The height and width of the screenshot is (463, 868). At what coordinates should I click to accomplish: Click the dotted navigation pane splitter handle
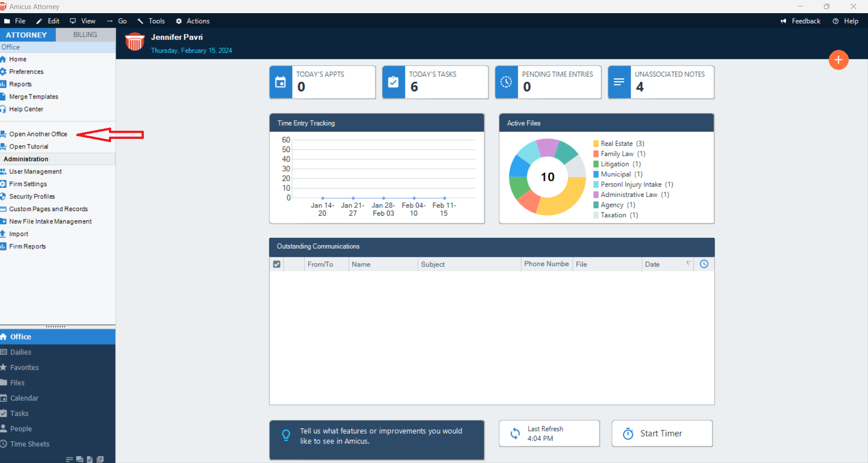point(56,326)
